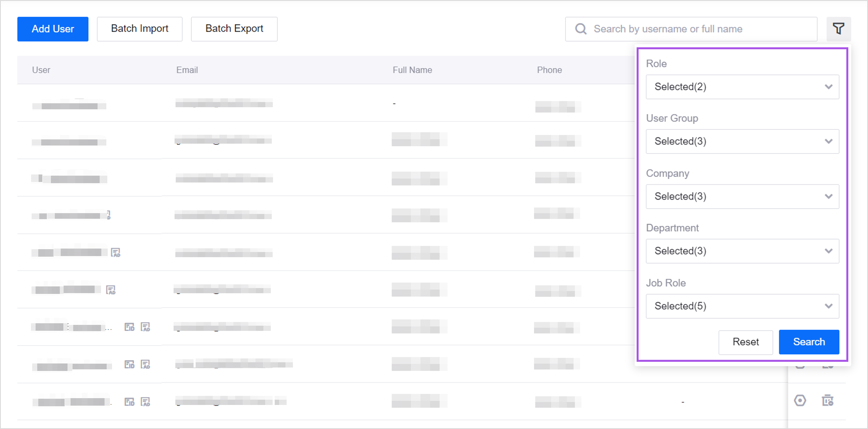This screenshot has width=868, height=429.
Task: Click the AD badge icon in sixth user row
Action: (x=111, y=290)
